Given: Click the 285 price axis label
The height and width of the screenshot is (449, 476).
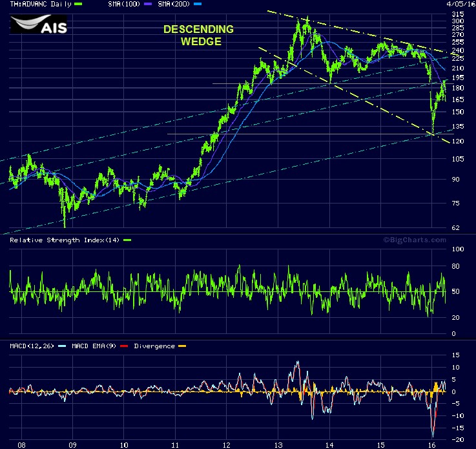Looking at the screenshot, I should point(458,28).
